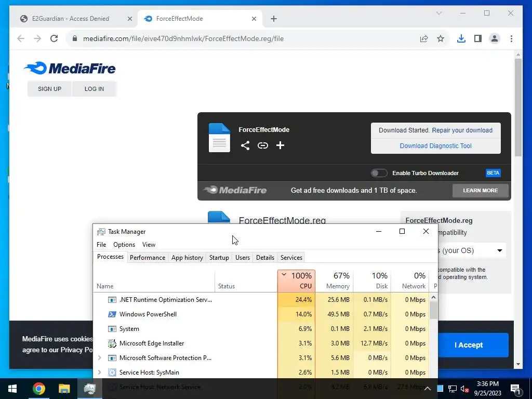Close the E2Guardian tab
This screenshot has height=399, width=532.
(129, 19)
